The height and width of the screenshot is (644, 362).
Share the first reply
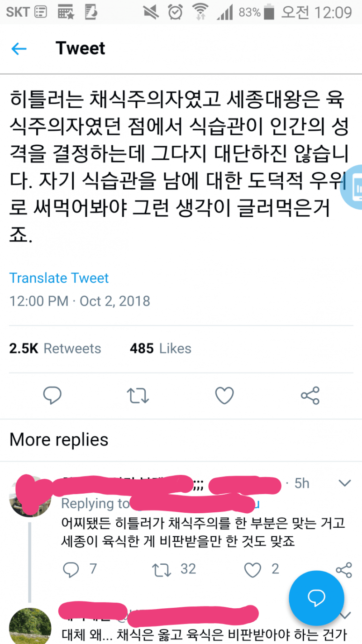344,570
